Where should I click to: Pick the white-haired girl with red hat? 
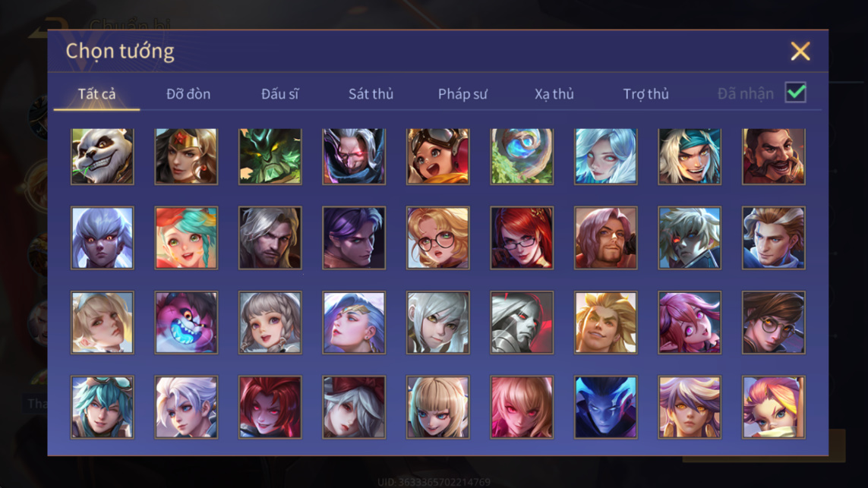(x=354, y=408)
